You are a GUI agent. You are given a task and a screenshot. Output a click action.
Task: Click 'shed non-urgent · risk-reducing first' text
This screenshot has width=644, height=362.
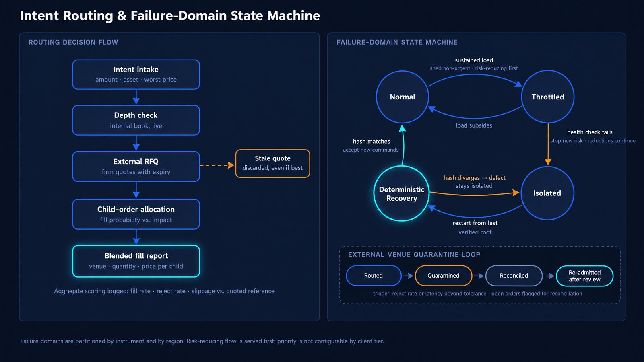(474, 68)
